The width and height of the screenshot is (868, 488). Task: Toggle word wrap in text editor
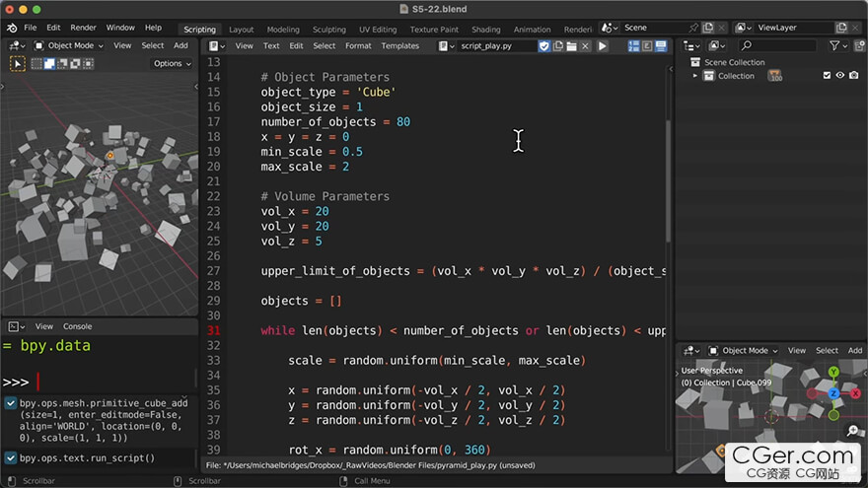click(647, 46)
